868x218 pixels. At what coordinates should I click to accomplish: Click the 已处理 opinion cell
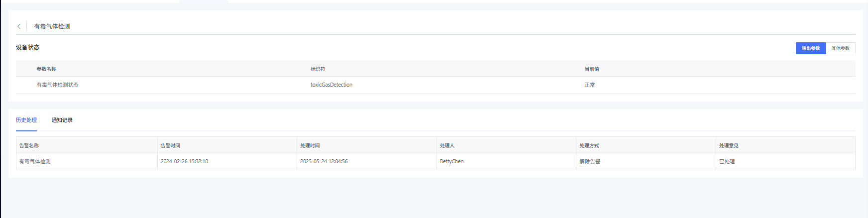click(727, 162)
